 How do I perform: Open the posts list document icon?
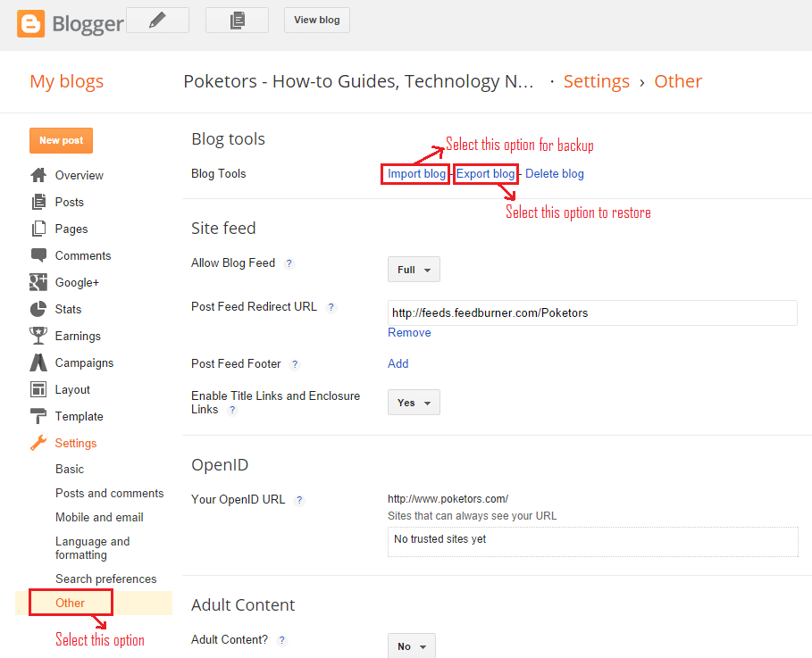238,21
